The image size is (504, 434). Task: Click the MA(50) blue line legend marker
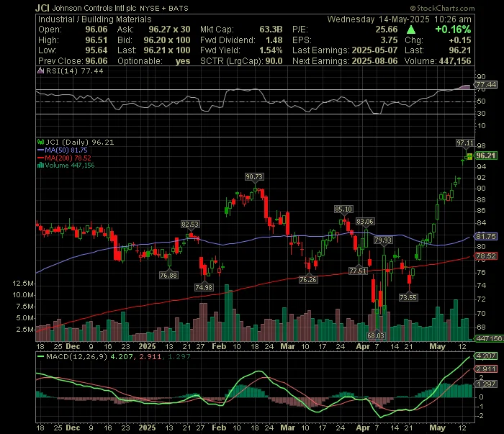coord(41,150)
